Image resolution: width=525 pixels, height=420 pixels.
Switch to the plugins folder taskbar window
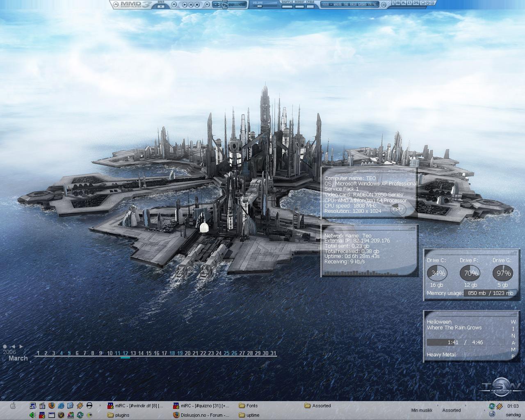(136, 415)
